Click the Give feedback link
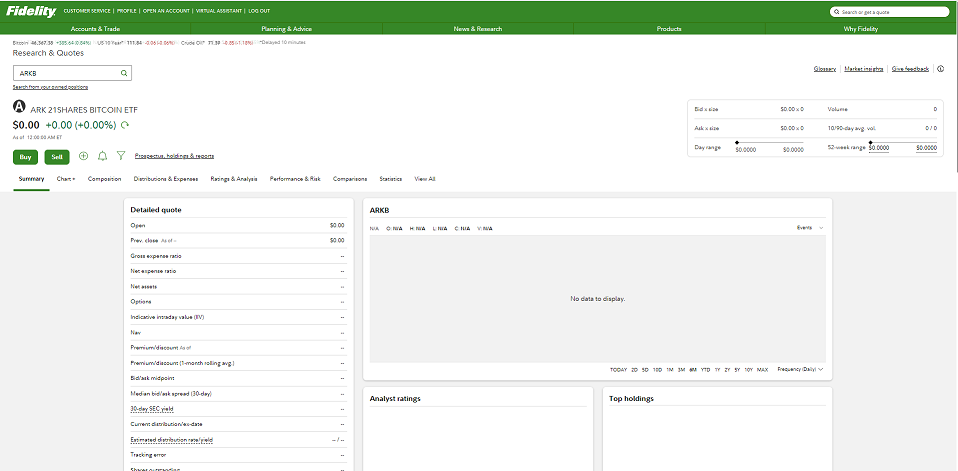Screen dimensions: 958x471 click(x=910, y=69)
